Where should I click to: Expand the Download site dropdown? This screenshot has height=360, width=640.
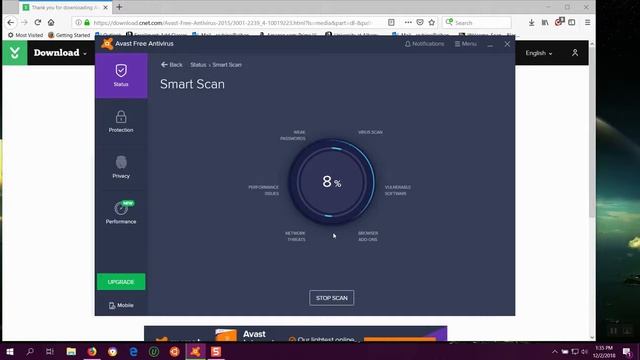click(60, 53)
